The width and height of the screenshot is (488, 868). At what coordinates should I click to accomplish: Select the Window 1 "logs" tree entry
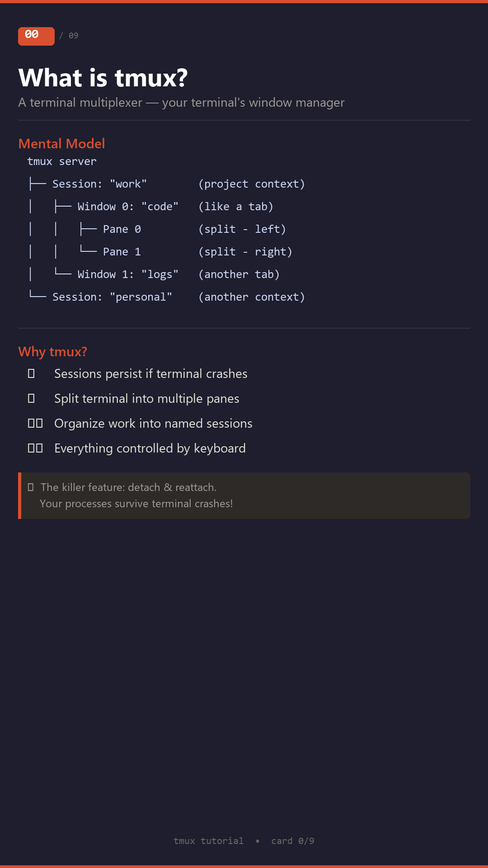[128, 274]
